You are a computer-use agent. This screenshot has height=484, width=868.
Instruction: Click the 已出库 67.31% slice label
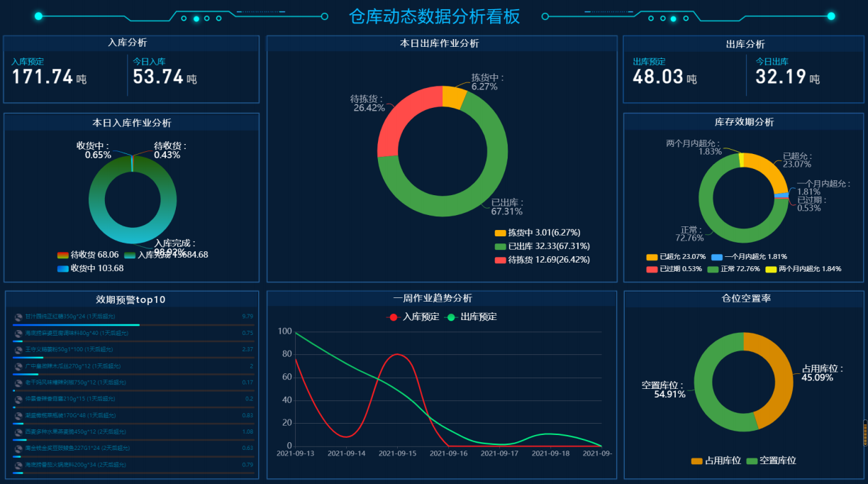(508, 207)
